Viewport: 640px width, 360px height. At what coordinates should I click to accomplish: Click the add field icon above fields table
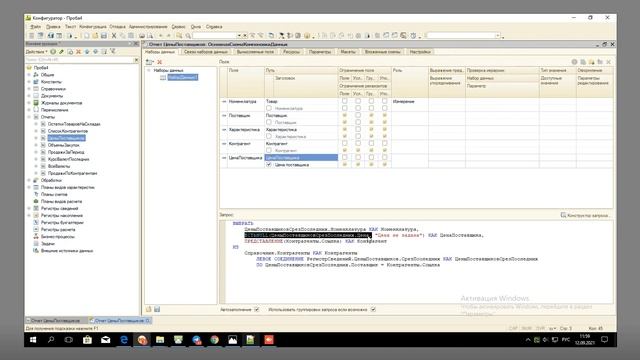(x=575, y=62)
